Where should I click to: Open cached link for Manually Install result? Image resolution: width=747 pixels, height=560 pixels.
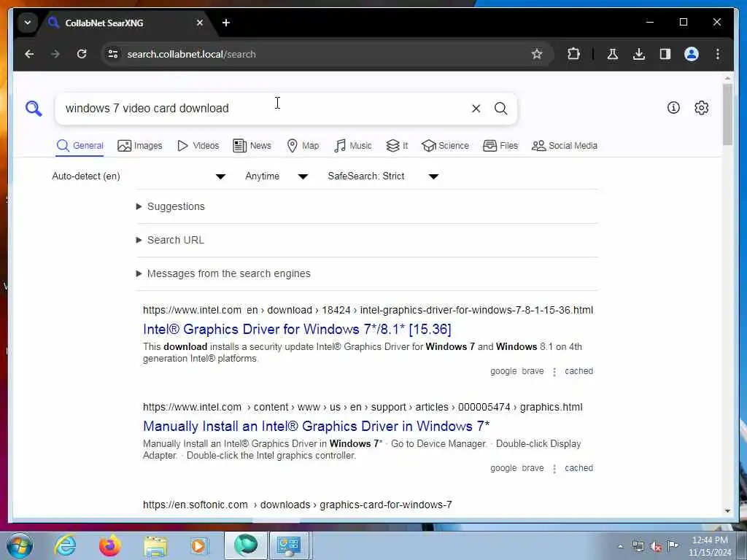tap(578, 468)
